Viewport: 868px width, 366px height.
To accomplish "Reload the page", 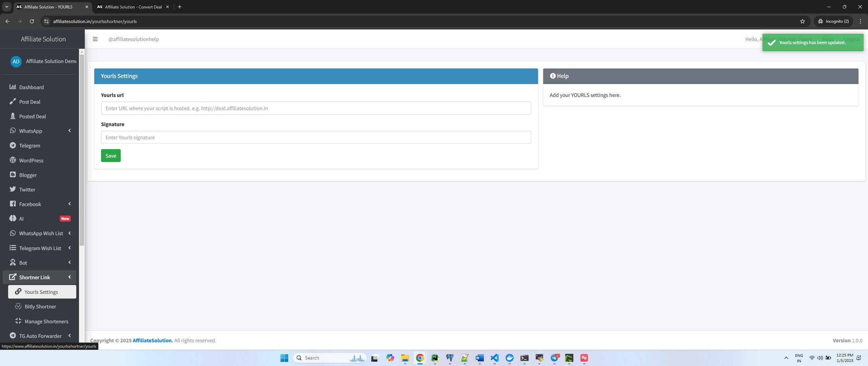I will pyautogui.click(x=32, y=21).
